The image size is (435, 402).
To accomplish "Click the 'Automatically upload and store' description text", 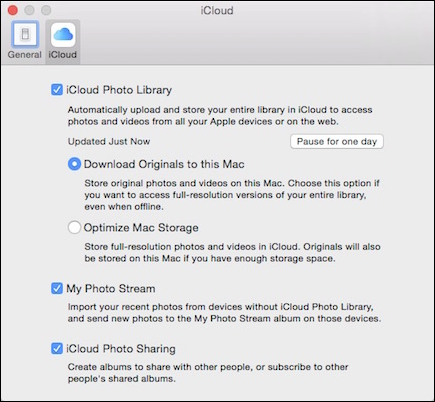I will point(220,116).
